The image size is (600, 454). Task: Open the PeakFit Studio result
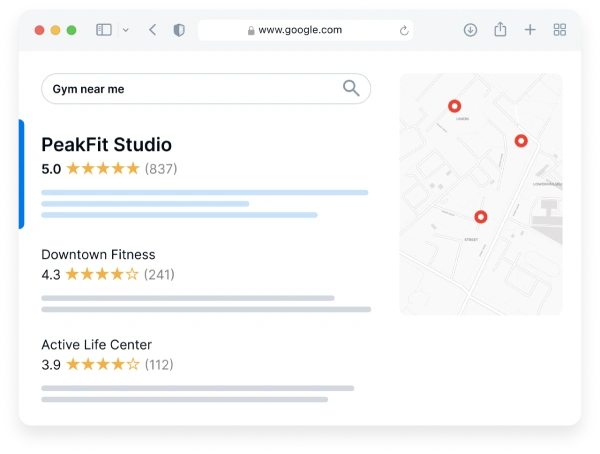[x=106, y=144]
